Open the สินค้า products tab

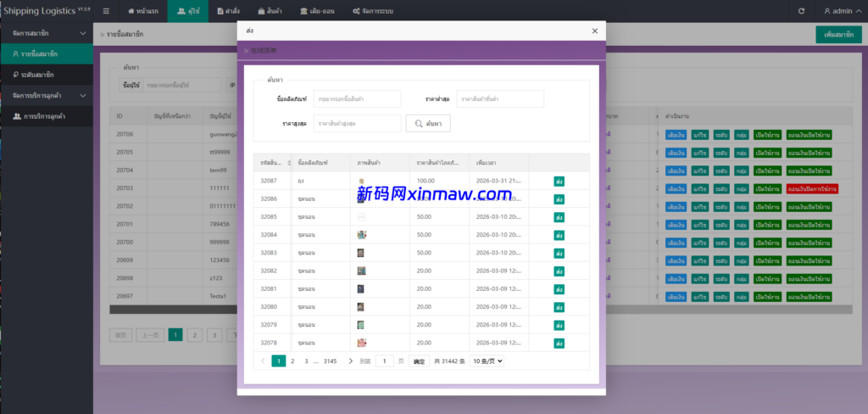(270, 11)
